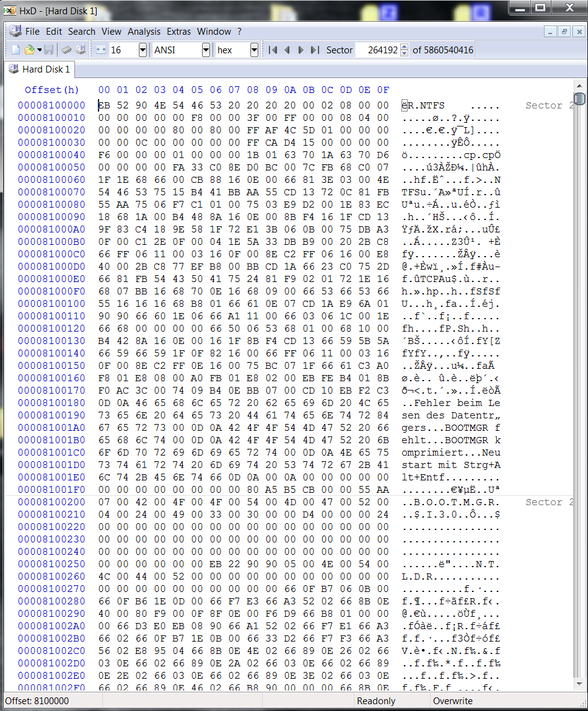Image resolution: width=588 pixels, height=711 pixels.
Task: Open the bytes per row dropdown (16)
Action: (x=143, y=50)
